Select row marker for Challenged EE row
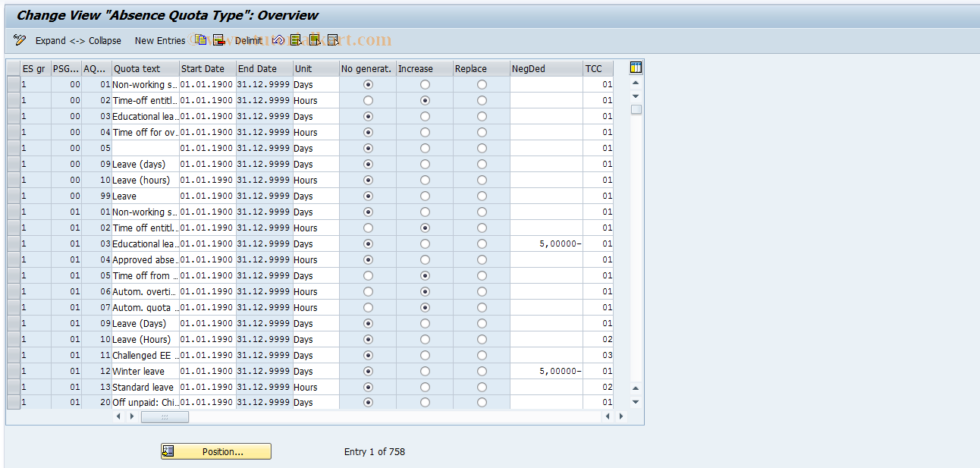 [14, 355]
